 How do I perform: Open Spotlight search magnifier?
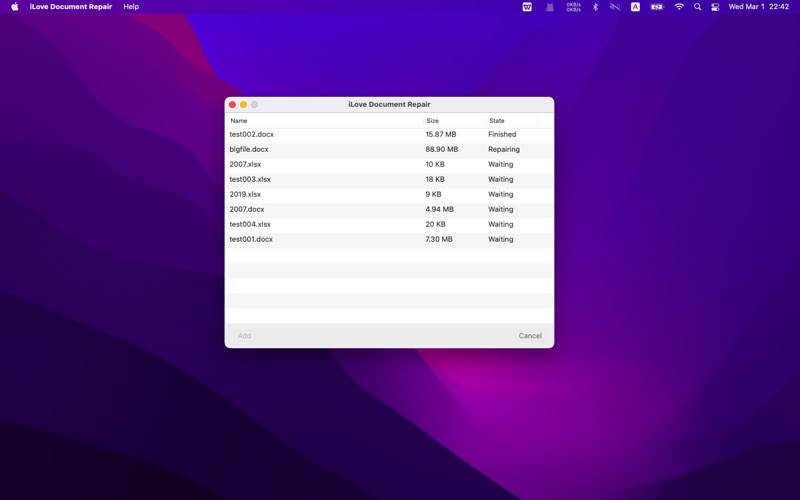coord(697,7)
